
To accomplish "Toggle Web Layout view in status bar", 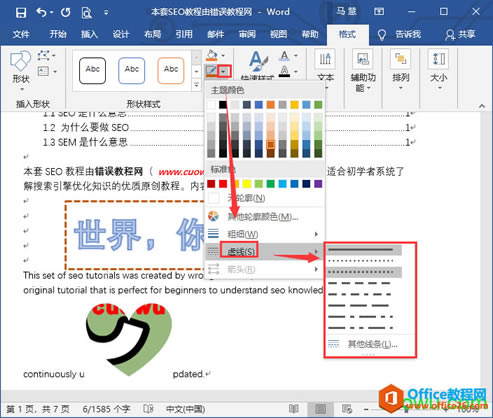I will (347, 409).
